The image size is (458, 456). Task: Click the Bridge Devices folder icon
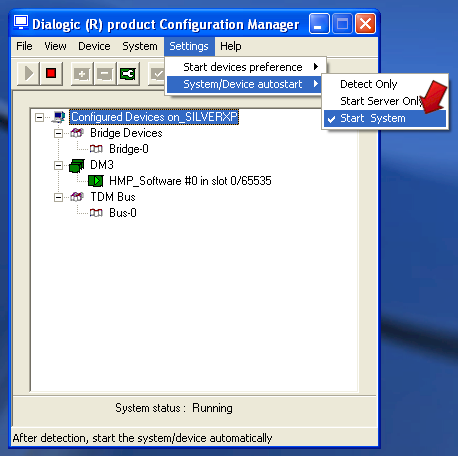[77, 133]
